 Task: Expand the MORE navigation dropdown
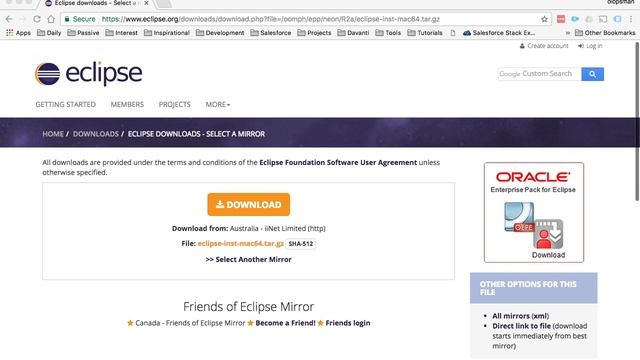pyautogui.click(x=218, y=104)
